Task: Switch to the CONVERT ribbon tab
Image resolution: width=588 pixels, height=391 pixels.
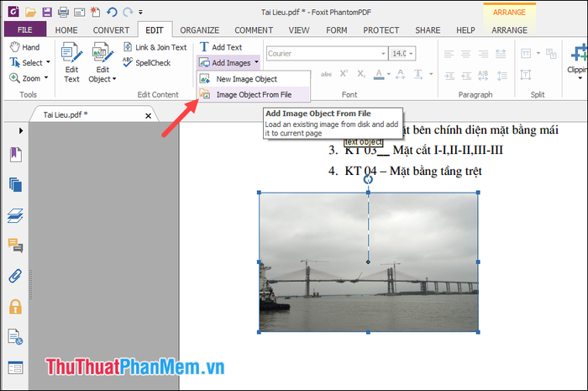Action: coord(111,30)
